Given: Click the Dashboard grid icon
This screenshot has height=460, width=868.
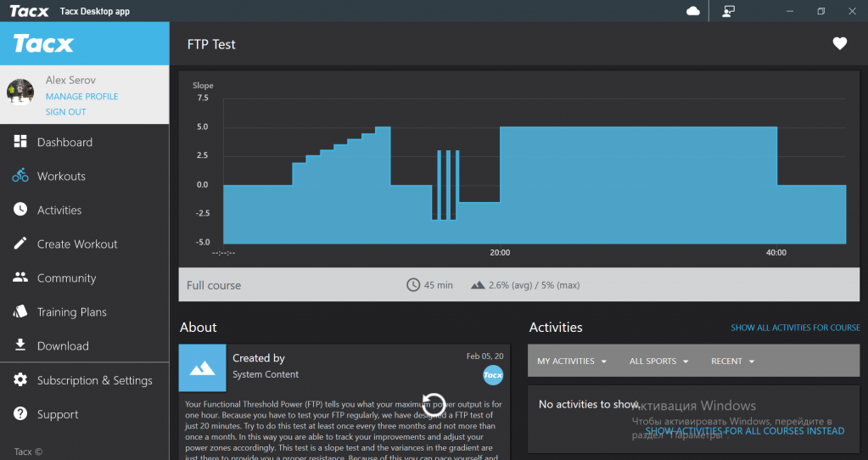Looking at the screenshot, I should click(20, 141).
